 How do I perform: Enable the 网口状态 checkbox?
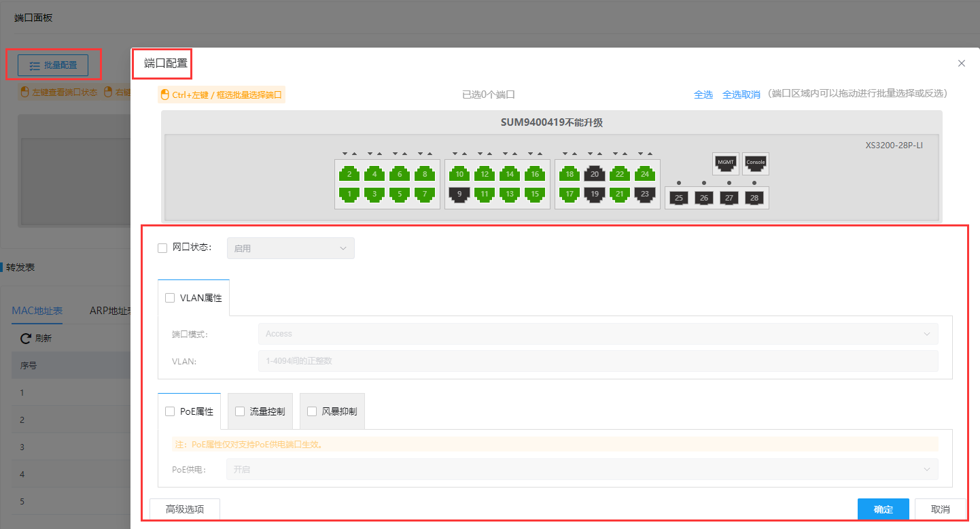[x=162, y=248]
